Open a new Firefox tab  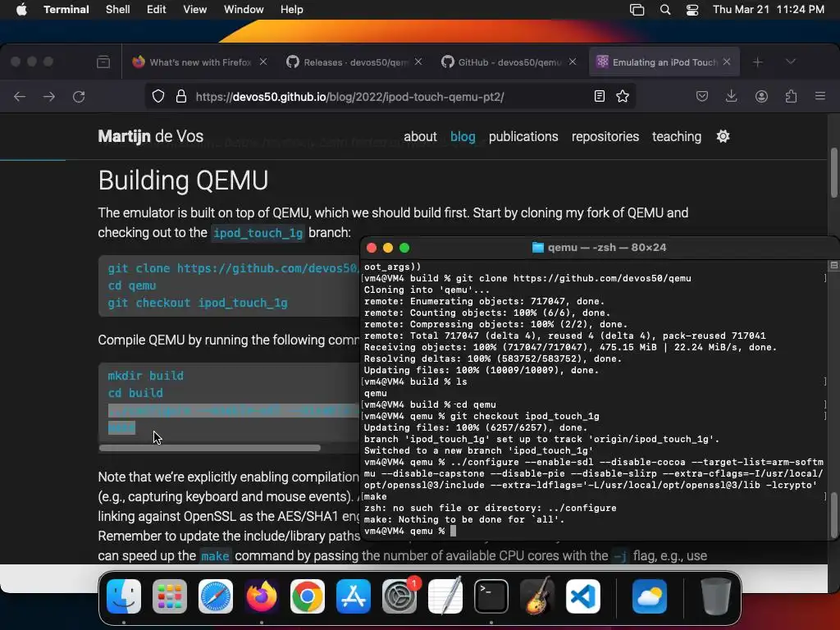click(x=757, y=62)
